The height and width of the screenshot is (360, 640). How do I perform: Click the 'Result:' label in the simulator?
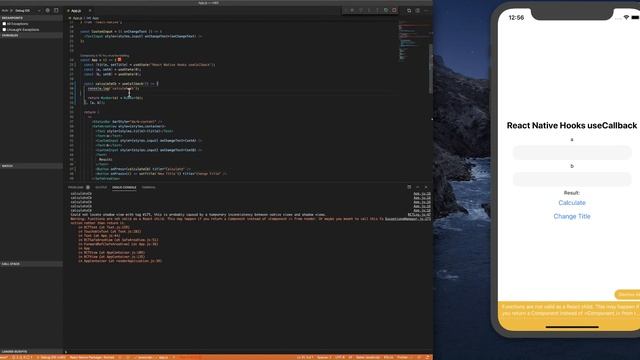click(572, 193)
